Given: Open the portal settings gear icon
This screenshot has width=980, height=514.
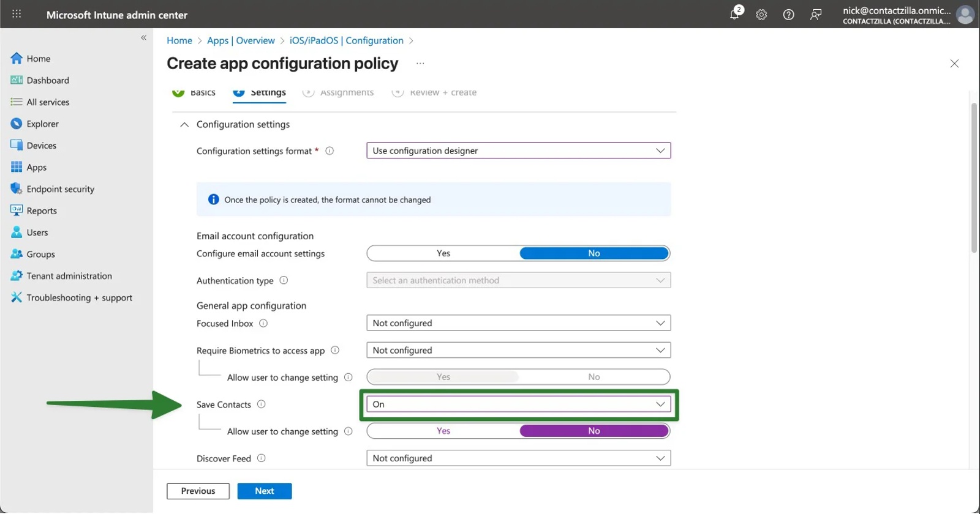Looking at the screenshot, I should [761, 15].
